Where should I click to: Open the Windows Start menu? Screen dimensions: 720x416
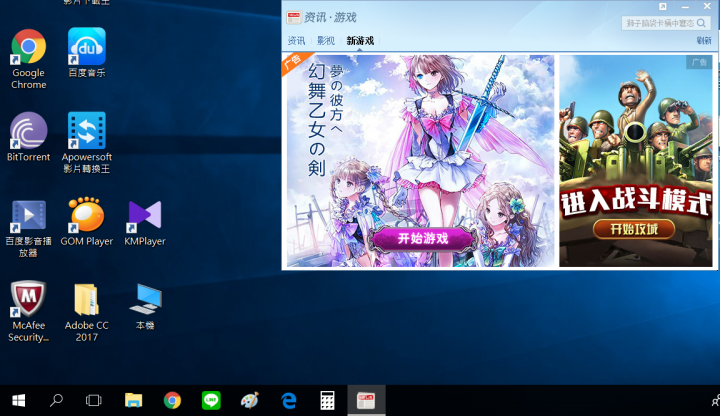[18, 401]
